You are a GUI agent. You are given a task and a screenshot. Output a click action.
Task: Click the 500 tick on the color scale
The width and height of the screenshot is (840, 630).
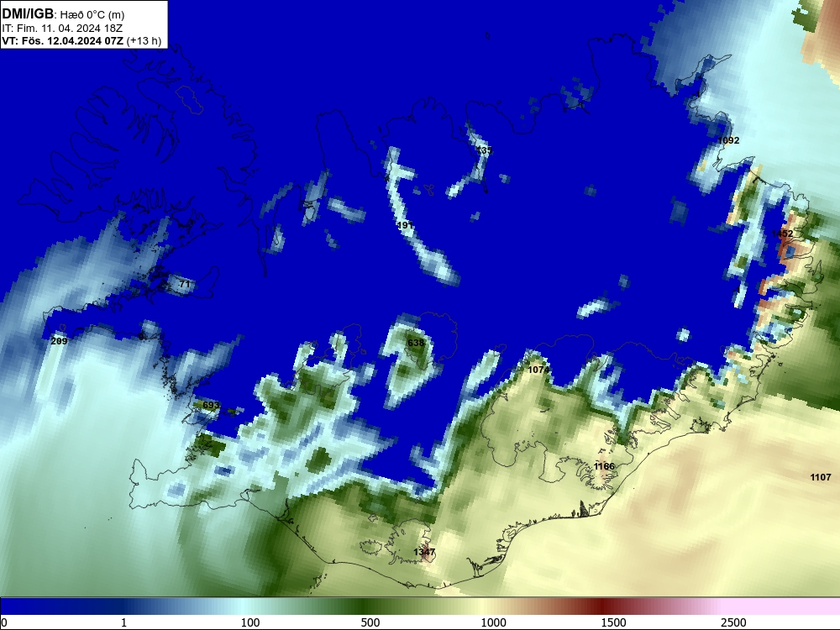pos(370,622)
